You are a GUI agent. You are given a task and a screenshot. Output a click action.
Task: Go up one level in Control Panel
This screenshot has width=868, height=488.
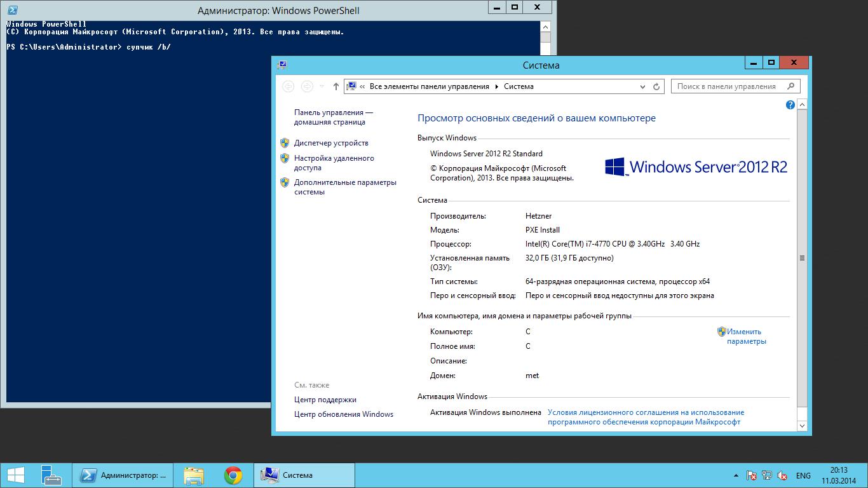pyautogui.click(x=336, y=86)
